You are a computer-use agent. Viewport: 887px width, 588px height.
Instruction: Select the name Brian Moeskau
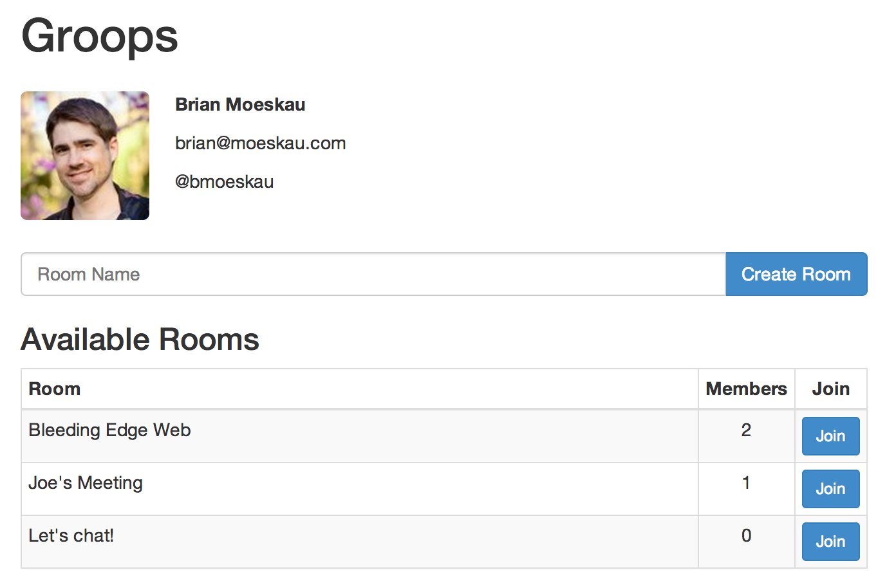pos(240,104)
